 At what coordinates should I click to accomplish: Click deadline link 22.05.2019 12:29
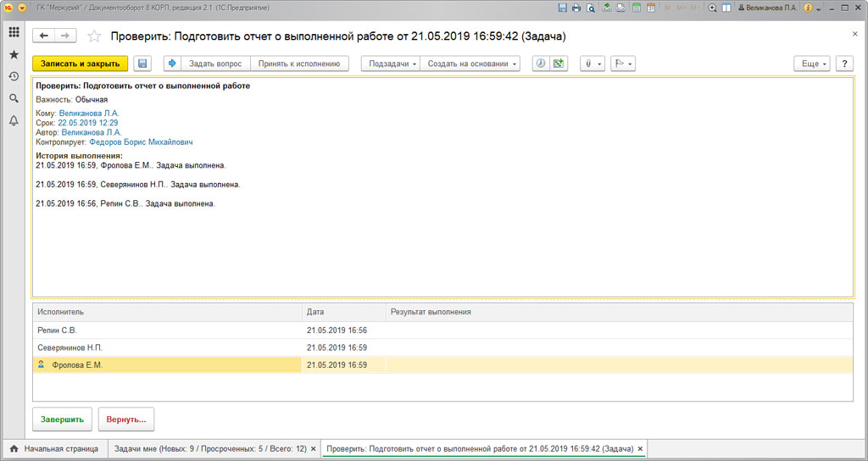tap(88, 123)
